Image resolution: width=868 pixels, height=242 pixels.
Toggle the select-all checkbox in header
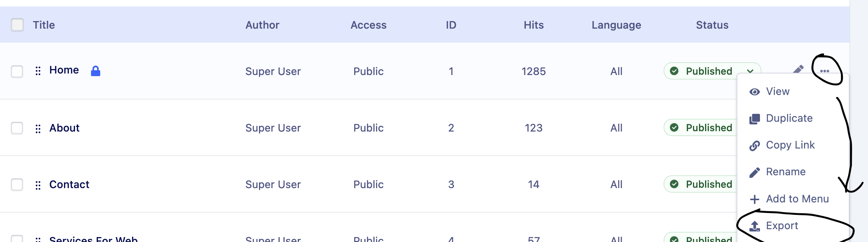coord(17,25)
